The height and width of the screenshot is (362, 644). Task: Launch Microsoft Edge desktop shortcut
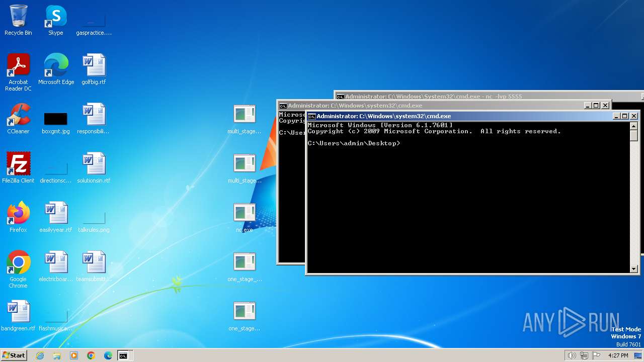(56, 69)
